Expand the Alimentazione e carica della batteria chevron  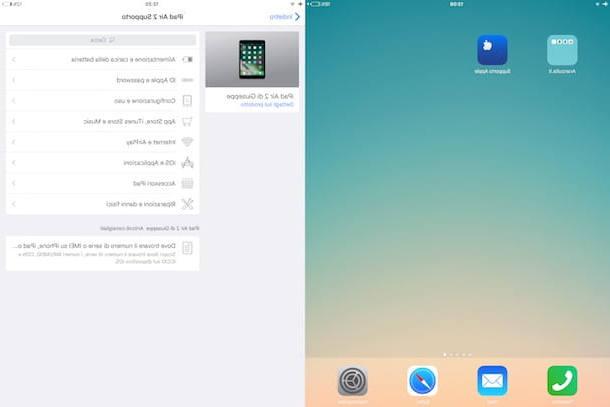click(x=14, y=60)
